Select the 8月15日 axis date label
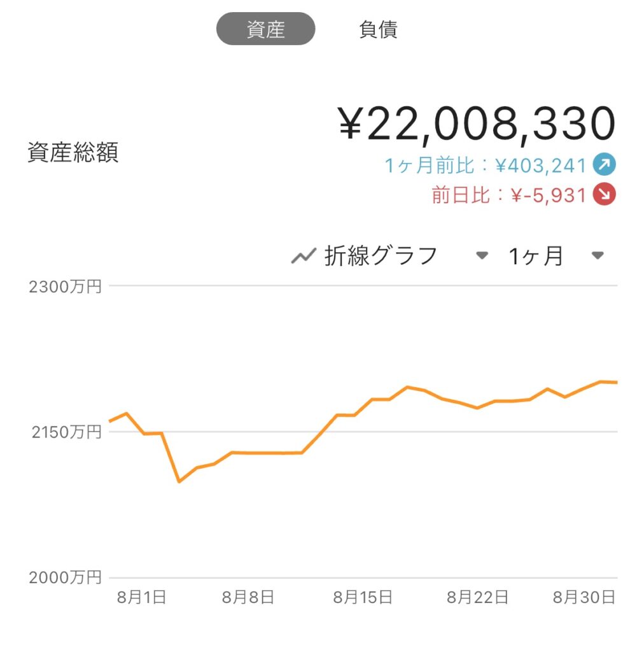Viewport: 644px width, 652px height. click(x=363, y=597)
